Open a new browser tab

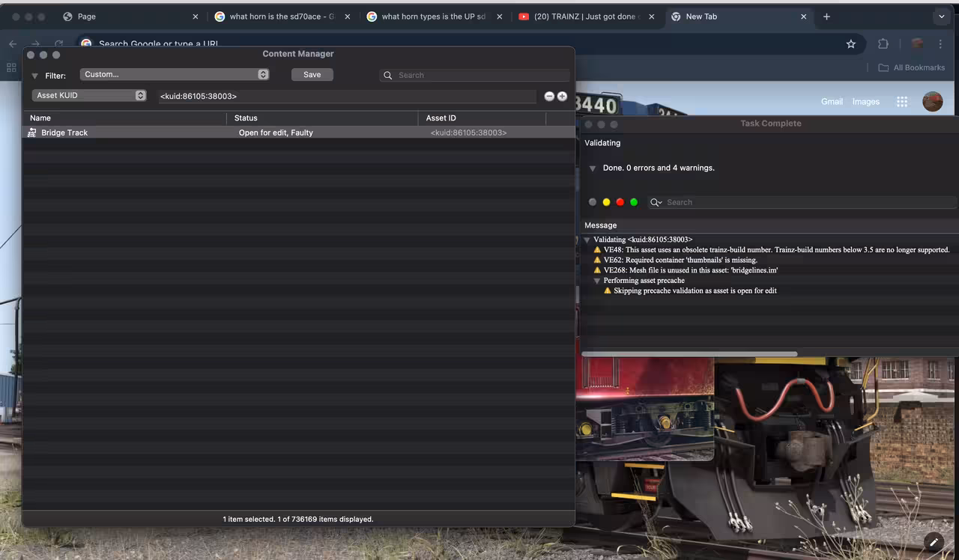[x=826, y=16]
